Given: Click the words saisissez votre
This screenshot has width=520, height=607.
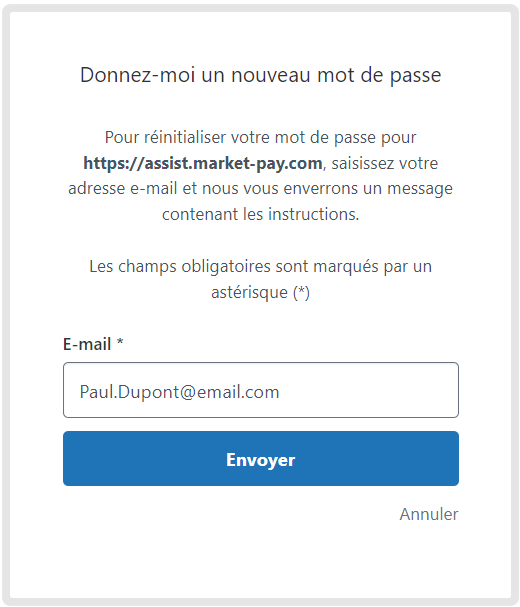Looking at the screenshot, I should click(384, 163).
